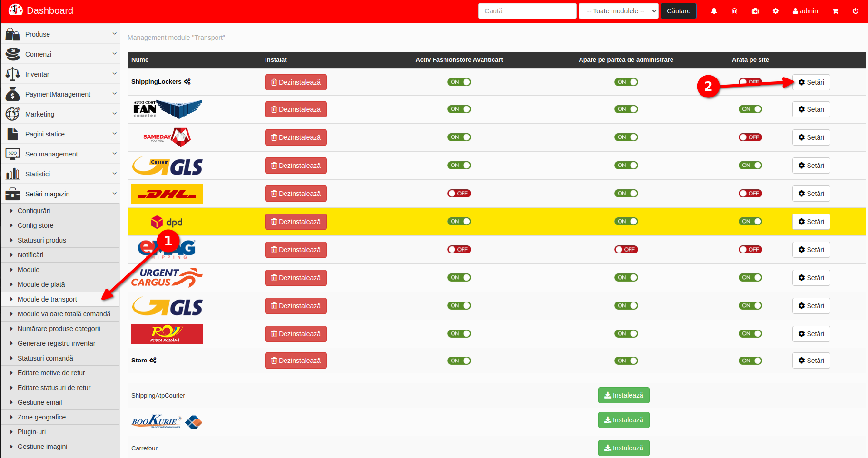Click the Pagini statice document icon
Screen dimensions: 868x458
click(x=12, y=134)
